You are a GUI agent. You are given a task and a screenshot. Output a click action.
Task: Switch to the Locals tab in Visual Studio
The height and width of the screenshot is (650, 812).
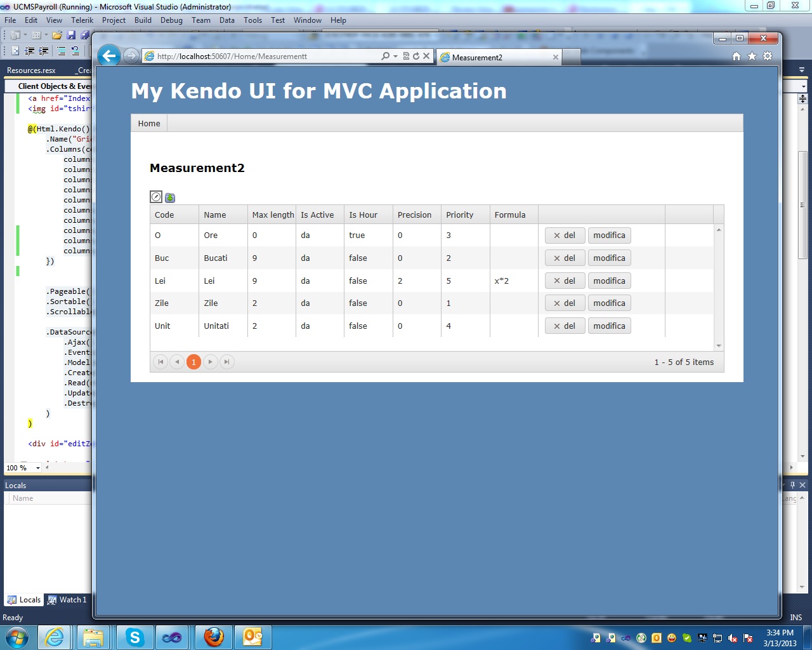pyautogui.click(x=24, y=600)
